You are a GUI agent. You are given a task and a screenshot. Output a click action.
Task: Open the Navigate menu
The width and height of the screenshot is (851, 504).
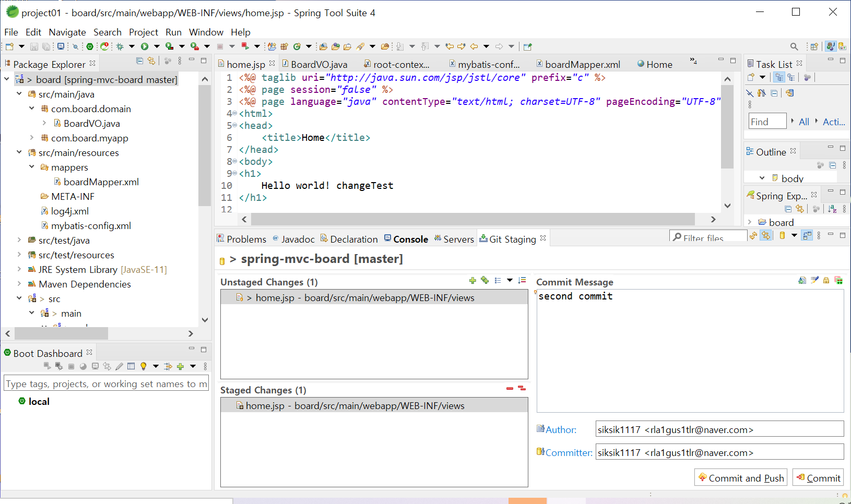point(67,32)
